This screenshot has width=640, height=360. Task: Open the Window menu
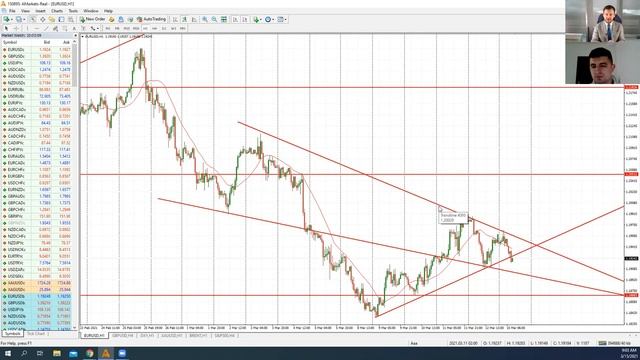91,11
